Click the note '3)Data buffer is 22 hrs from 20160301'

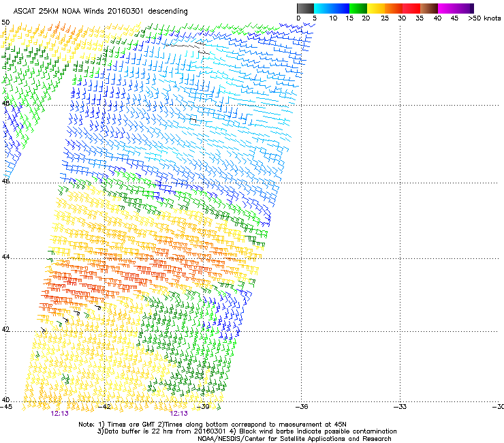161,431
